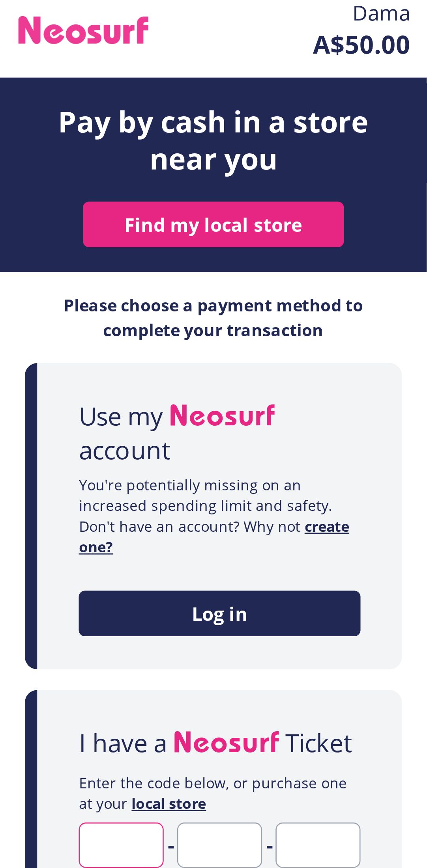Click the word 'Ticket' in the heading
The image size is (427, 868).
point(318,744)
